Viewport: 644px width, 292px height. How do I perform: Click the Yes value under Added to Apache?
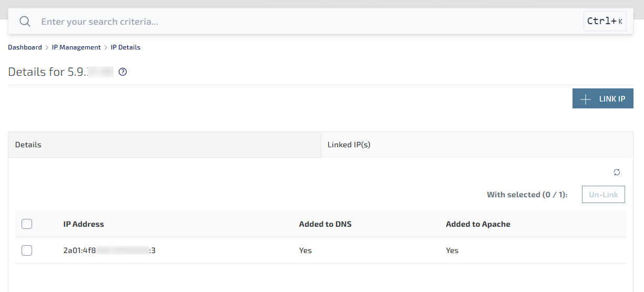pos(452,250)
